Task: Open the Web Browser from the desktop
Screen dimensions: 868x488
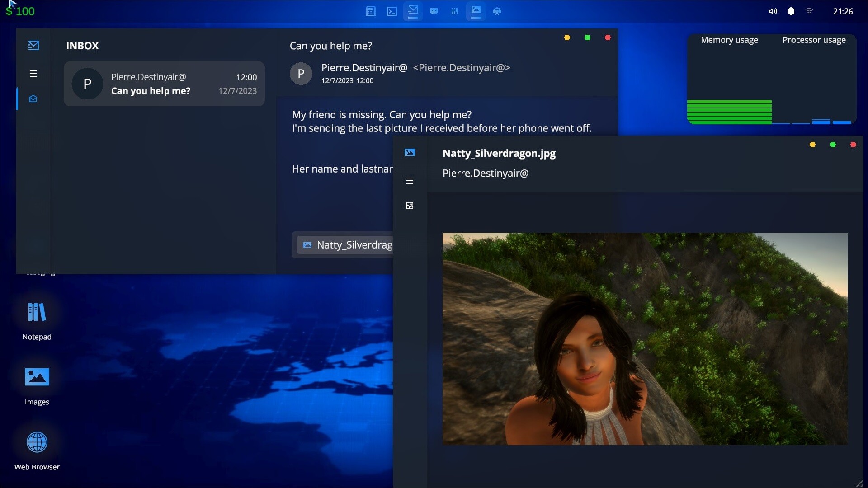Action: 36,442
